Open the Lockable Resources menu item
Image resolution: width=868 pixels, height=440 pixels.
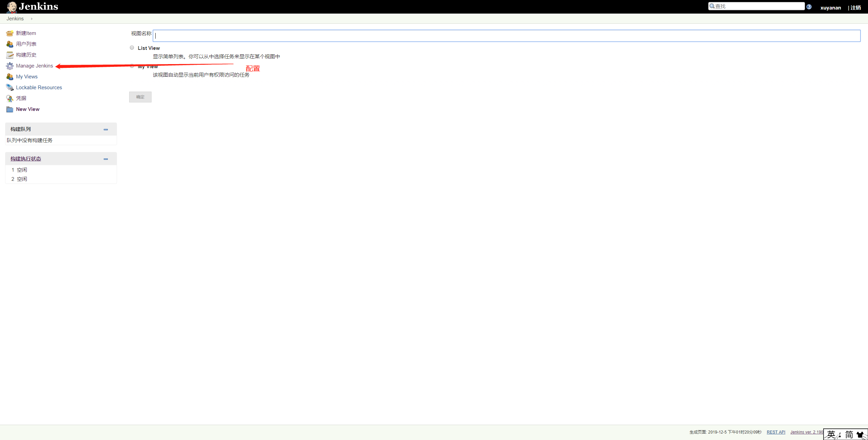click(x=39, y=88)
